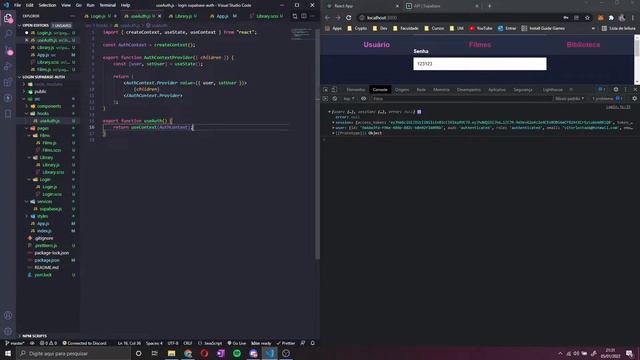This screenshot has height=360, width=640.
Task: Close the DevTools panel
Action: point(635,89)
